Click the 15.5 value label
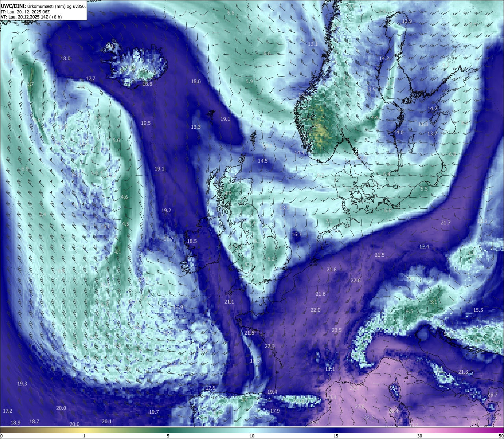The width and height of the screenshot is (504, 439). tap(478, 310)
